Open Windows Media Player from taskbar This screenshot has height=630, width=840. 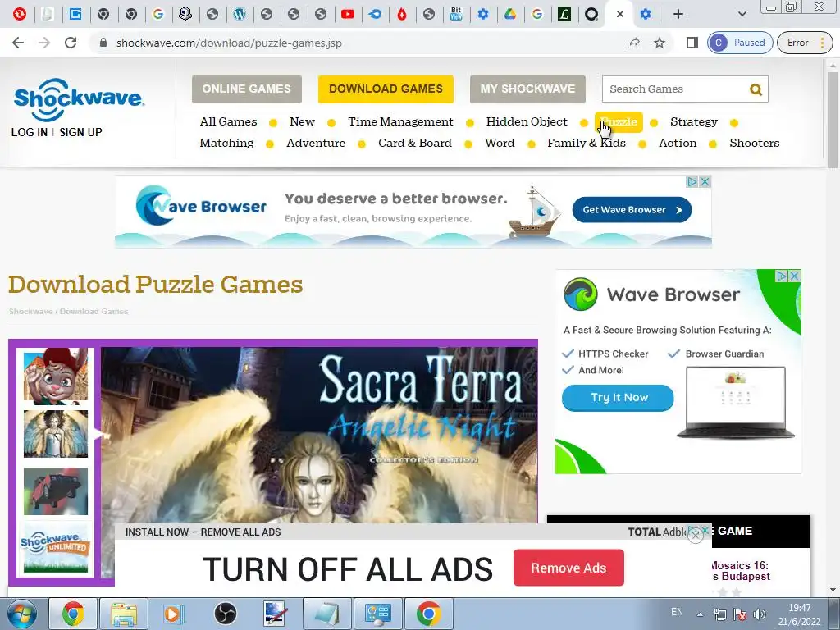(x=173, y=614)
